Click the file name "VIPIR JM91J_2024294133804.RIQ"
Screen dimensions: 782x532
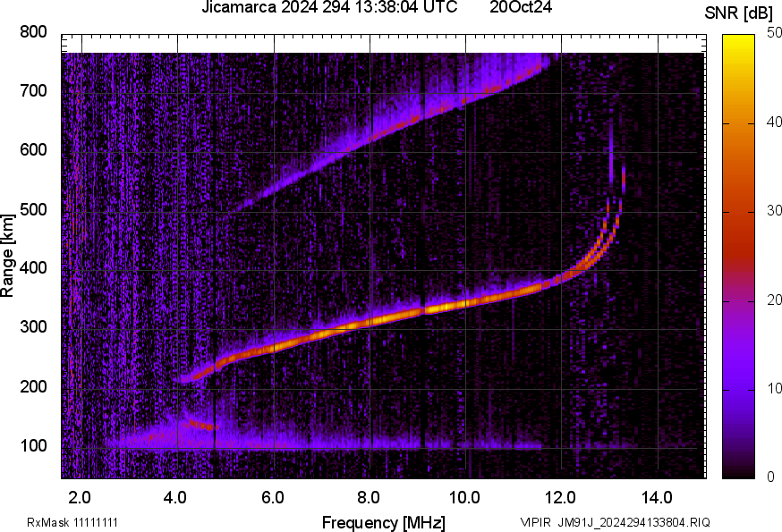[x=615, y=522]
